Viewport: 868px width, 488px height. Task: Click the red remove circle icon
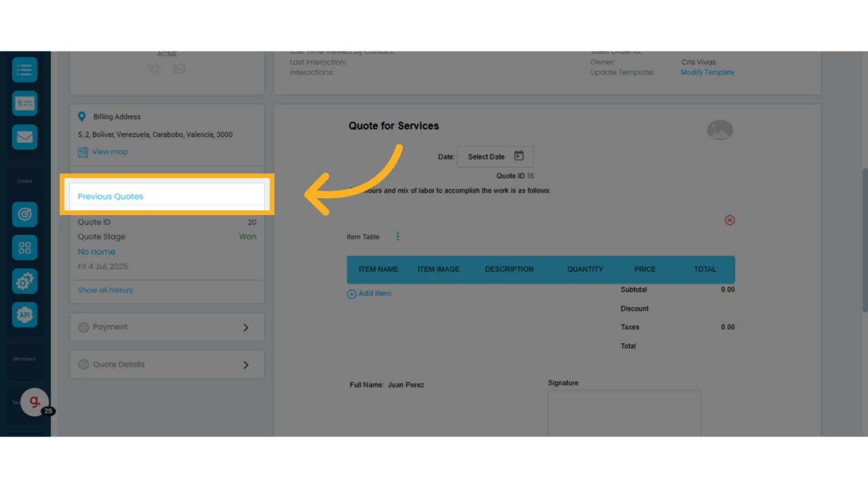pos(730,220)
